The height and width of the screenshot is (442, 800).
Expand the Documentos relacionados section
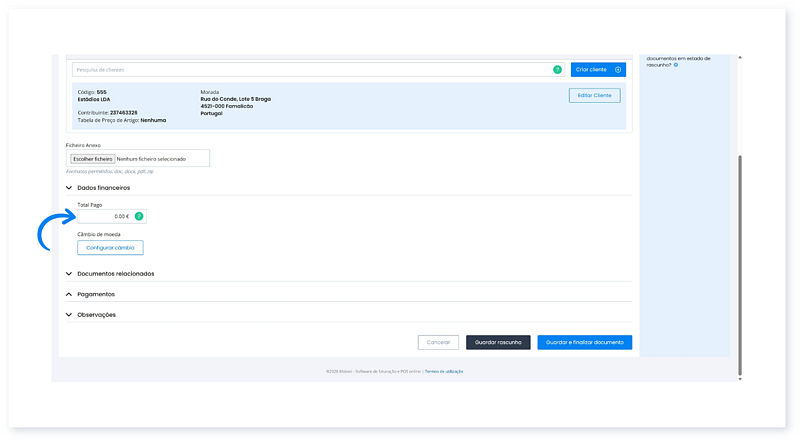(x=69, y=273)
